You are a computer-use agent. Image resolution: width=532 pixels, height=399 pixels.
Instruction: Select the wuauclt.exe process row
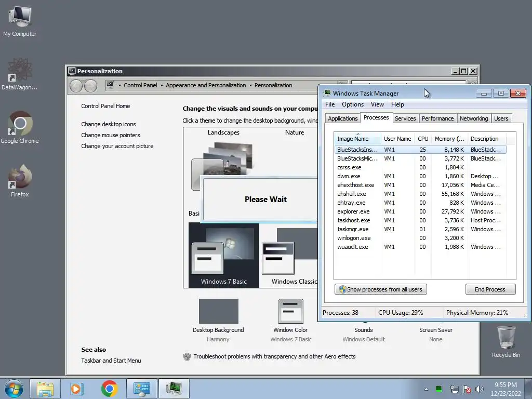pos(420,247)
